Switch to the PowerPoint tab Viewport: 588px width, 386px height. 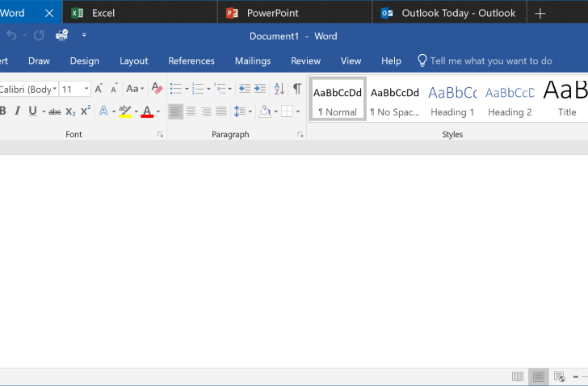[x=295, y=13]
